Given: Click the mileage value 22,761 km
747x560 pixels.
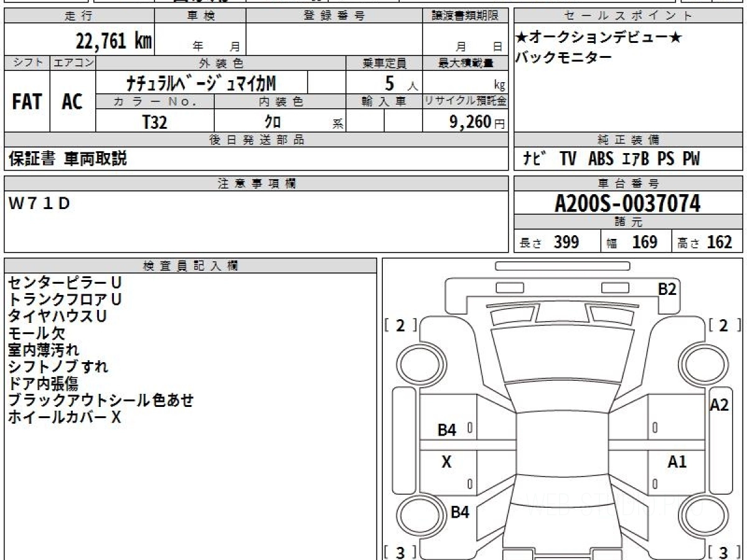Looking at the screenshot, I should (x=113, y=41).
